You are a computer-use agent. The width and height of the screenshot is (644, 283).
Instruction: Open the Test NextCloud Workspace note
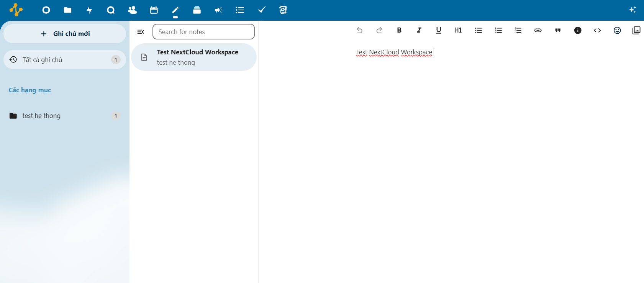pyautogui.click(x=194, y=57)
